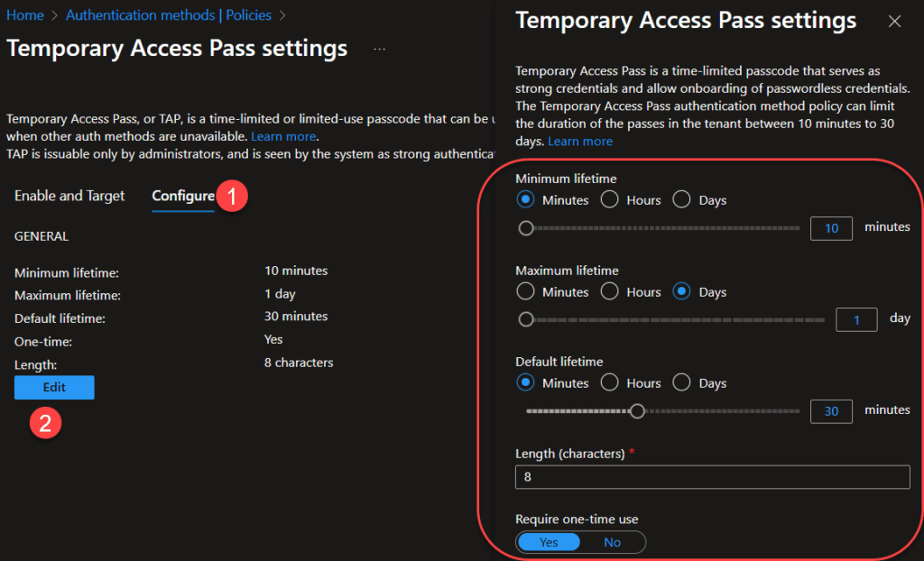924x561 pixels.
Task: Select Hours radio for Default lifetime
Action: pyautogui.click(x=609, y=382)
